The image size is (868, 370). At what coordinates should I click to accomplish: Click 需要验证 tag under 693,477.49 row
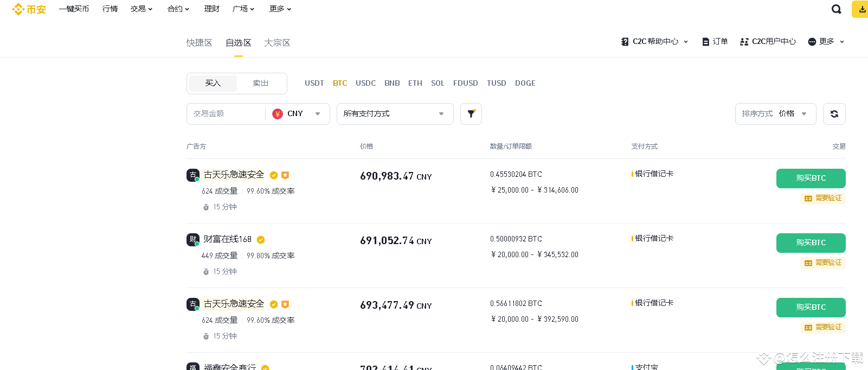click(823, 328)
